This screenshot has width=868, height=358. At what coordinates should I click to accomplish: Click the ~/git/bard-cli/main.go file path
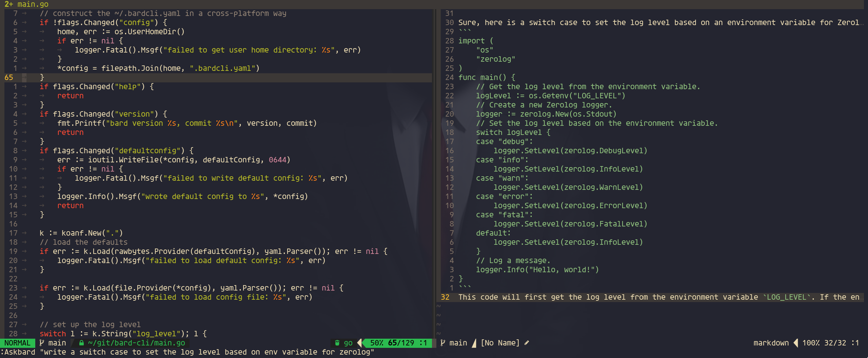(x=136, y=343)
